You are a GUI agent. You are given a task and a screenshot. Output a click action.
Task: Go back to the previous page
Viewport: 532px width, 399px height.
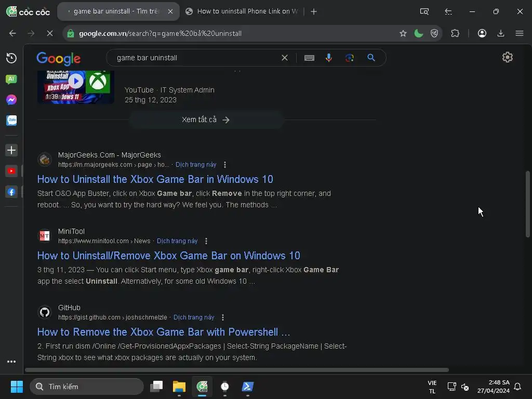click(x=12, y=33)
